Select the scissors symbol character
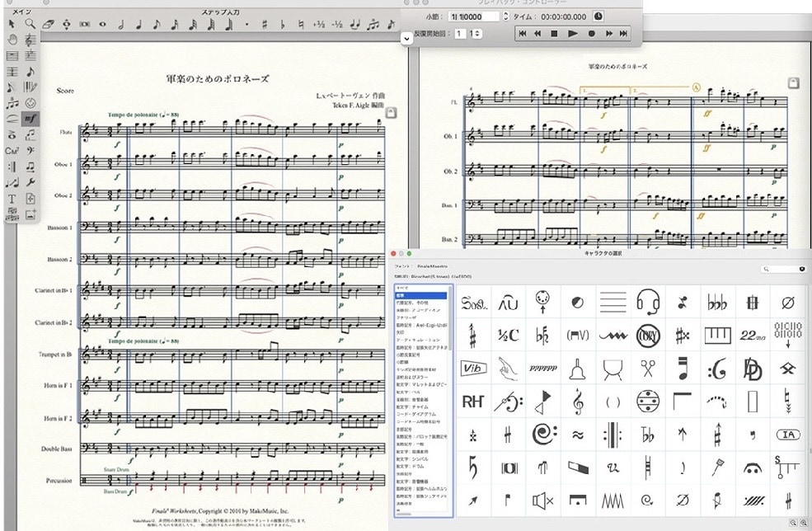 point(647,369)
